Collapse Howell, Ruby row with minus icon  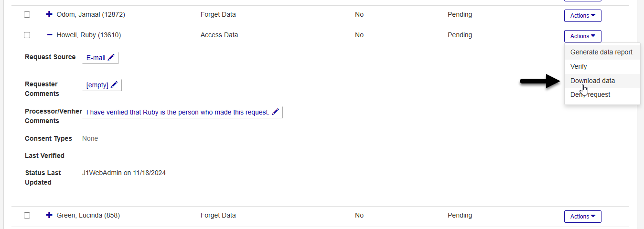coord(49,35)
